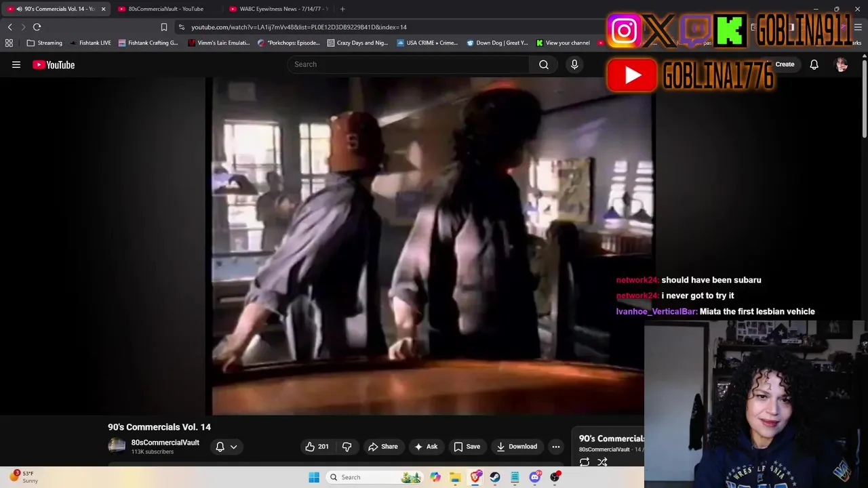Open the View your channel bookmark
The height and width of the screenshot is (488, 868).
562,43
